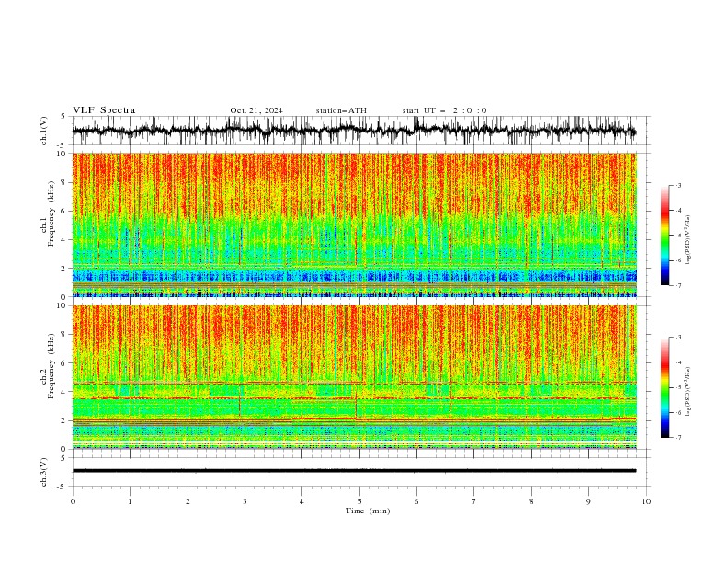
Task: Click the ch.1 spectrogram panel
Action: (x=355, y=224)
